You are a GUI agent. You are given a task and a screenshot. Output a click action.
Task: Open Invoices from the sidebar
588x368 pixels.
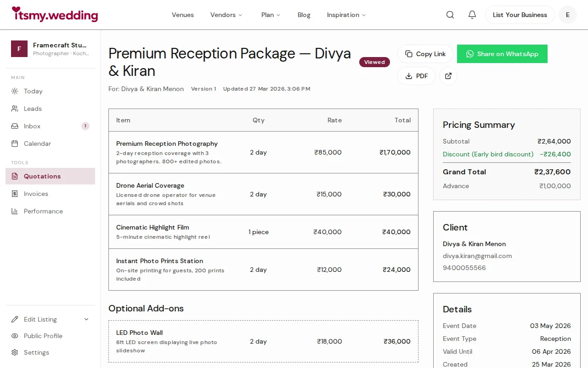(36, 194)
